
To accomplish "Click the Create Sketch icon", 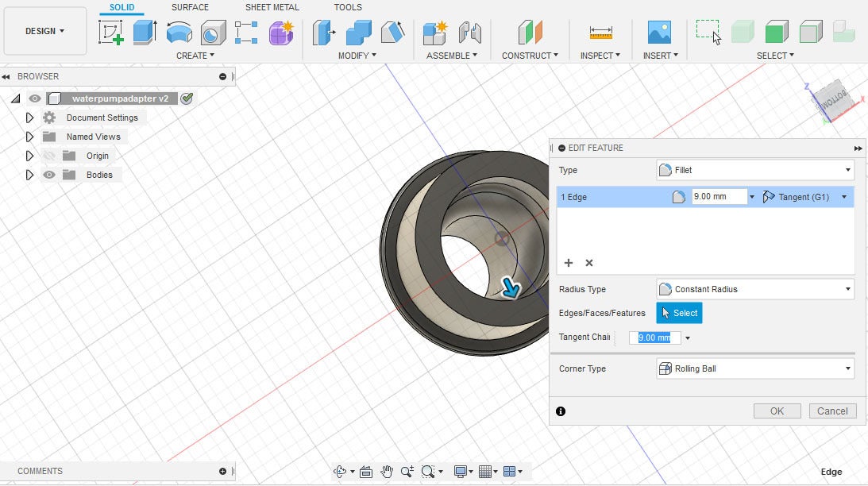I will tap(110, 33).
